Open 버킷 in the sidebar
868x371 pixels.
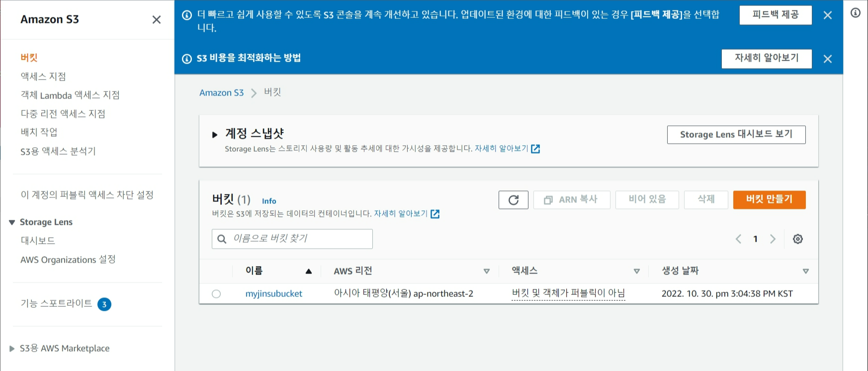(29, 58)
